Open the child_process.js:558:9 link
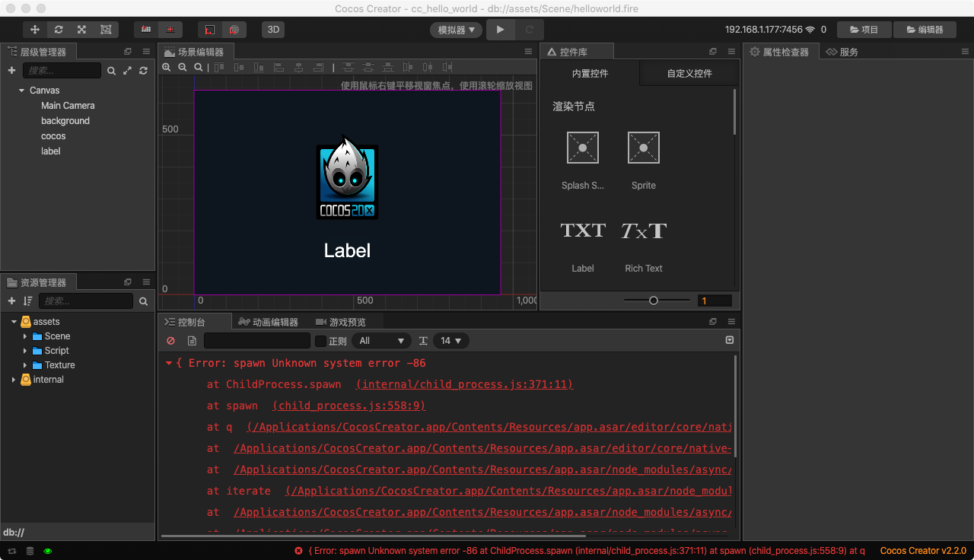This screenshot has height=560, width=974. (x=349, y=406)
